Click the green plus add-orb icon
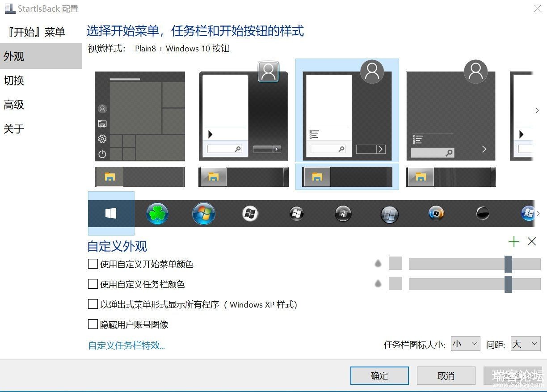The width and height of the screenshot is (547, 392). point(514,242)
